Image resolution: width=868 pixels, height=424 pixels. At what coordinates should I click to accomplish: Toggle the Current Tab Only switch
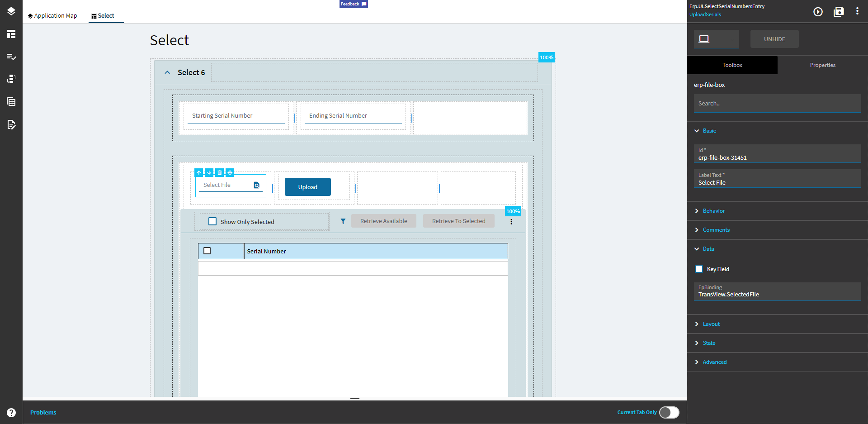[669, 412]
